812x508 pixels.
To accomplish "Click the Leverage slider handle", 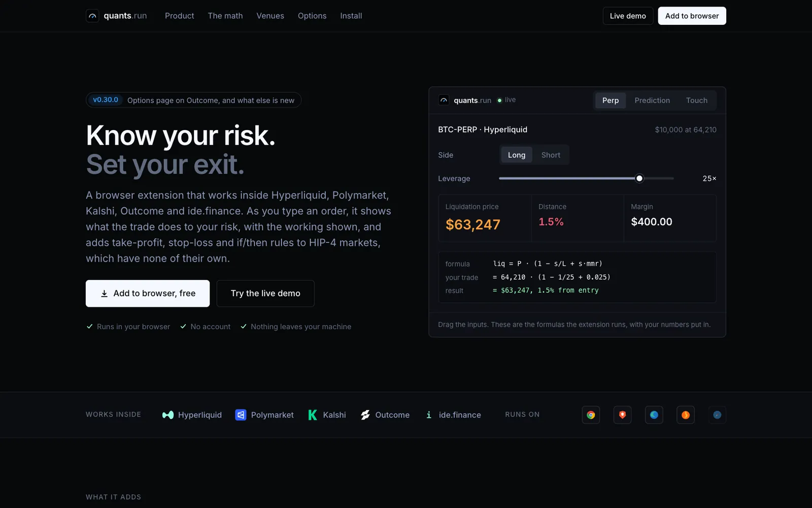I will (639, 178).
